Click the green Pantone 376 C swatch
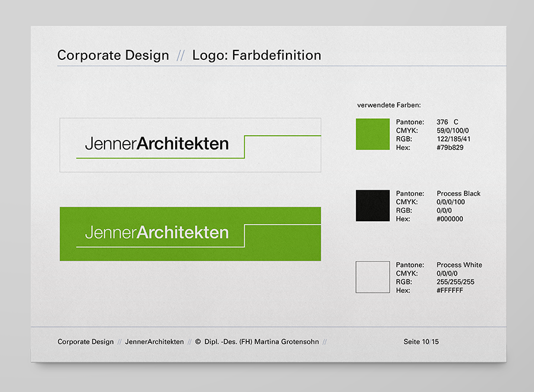This screenshot has height=392, width=534. [x=373, y=134]
